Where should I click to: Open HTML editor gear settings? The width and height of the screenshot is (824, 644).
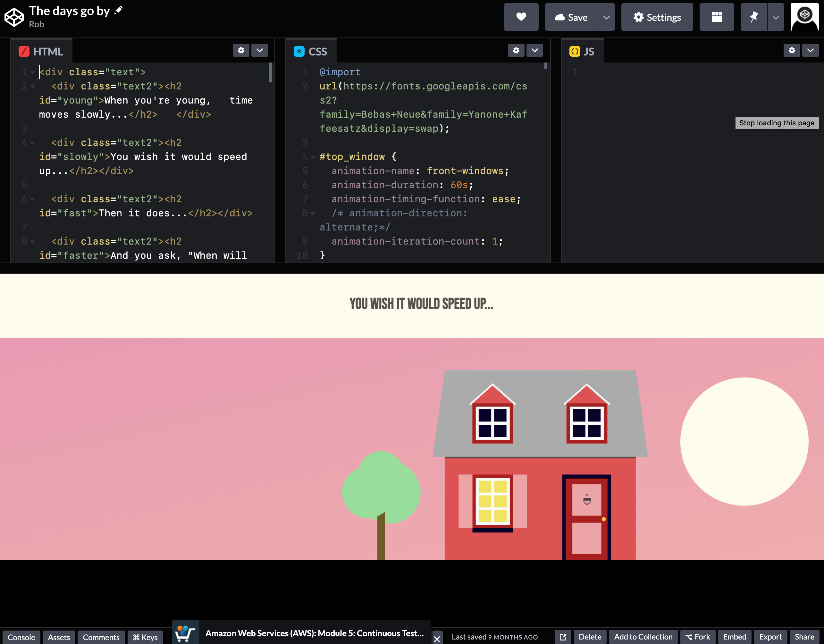pyautogui.click(x=241, y=50)
